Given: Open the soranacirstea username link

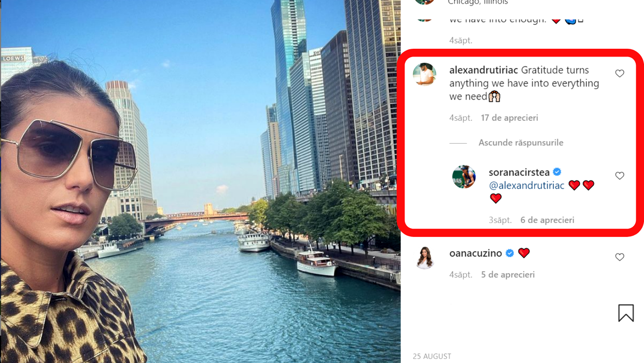Looking at the screenshot, I should click(519, 172).
